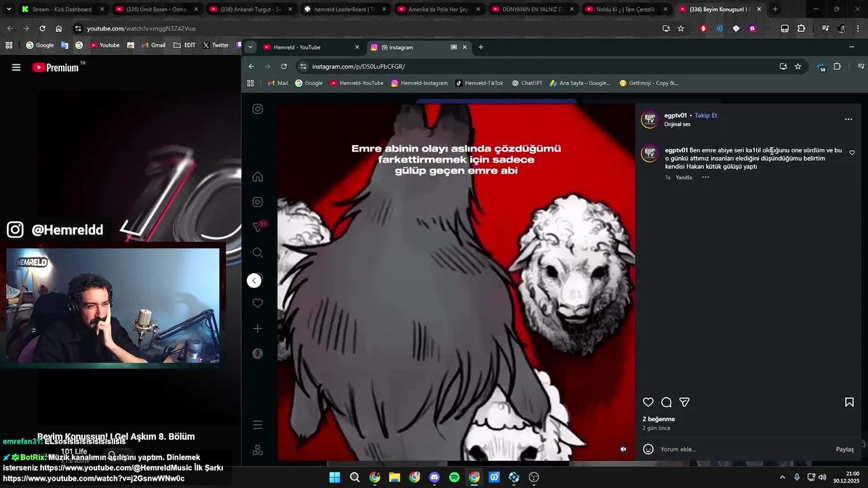Open emoji picker beside comment field
Viewport: 868px width, 488px height.
click(x=648, y=449)
